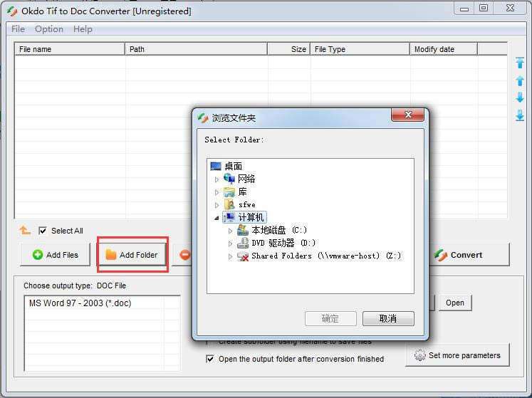The width and height of the screenshot is (532, 398).
Task: Move selected file to bottom arrow
Action: pos(520,115)
